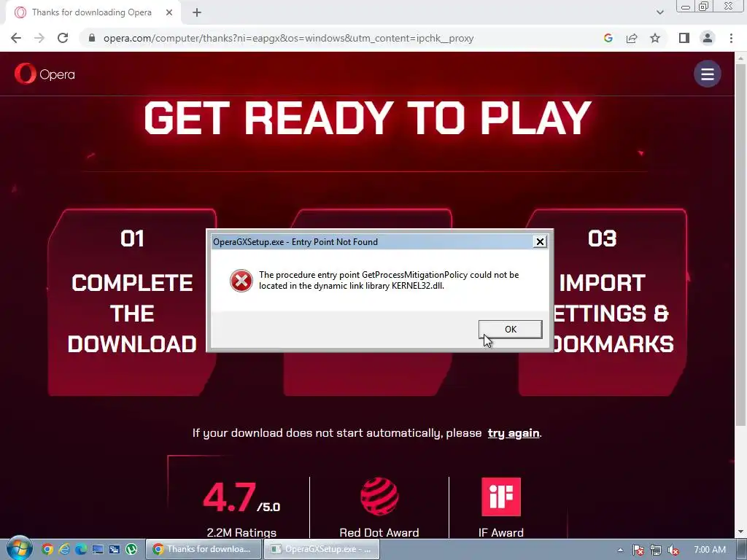
Task: Reload the Opera download page
Action: [63, 38]
